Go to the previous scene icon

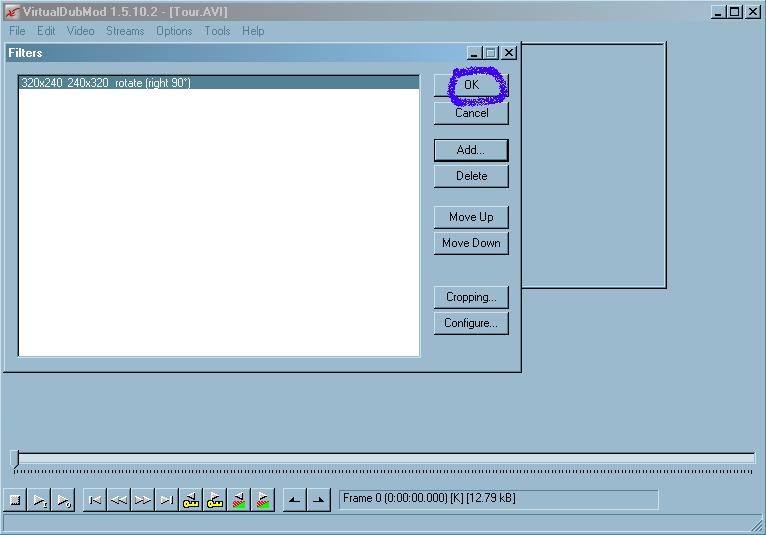click(238, 500)
